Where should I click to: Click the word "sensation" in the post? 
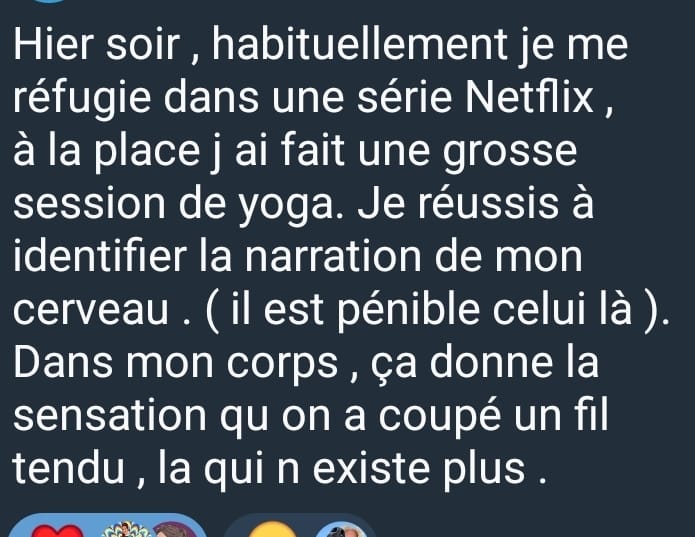[110, 416]
